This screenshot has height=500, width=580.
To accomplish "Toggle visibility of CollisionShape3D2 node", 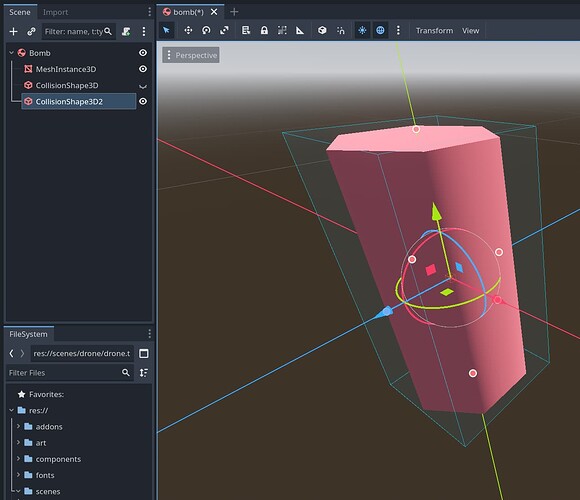I will 143,101.
